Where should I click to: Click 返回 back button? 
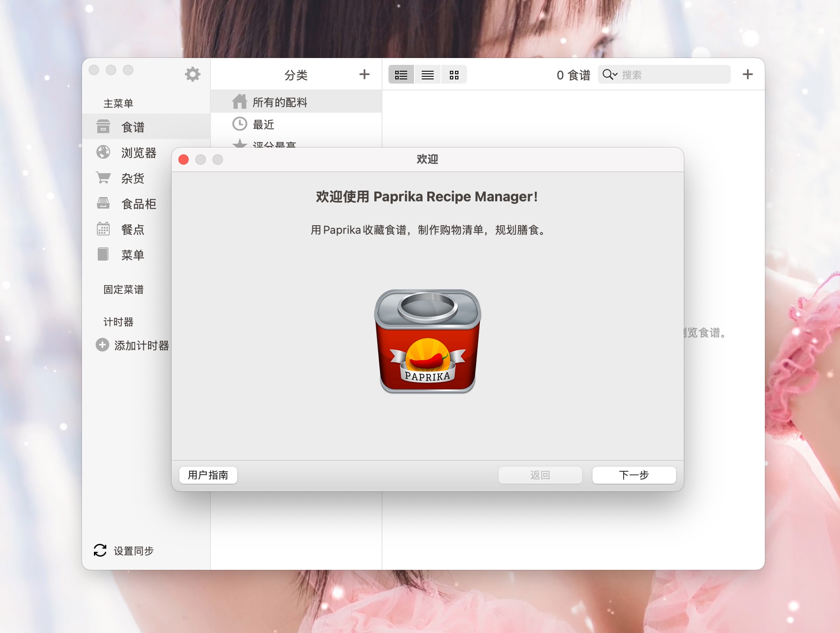(x=540, y=475)
